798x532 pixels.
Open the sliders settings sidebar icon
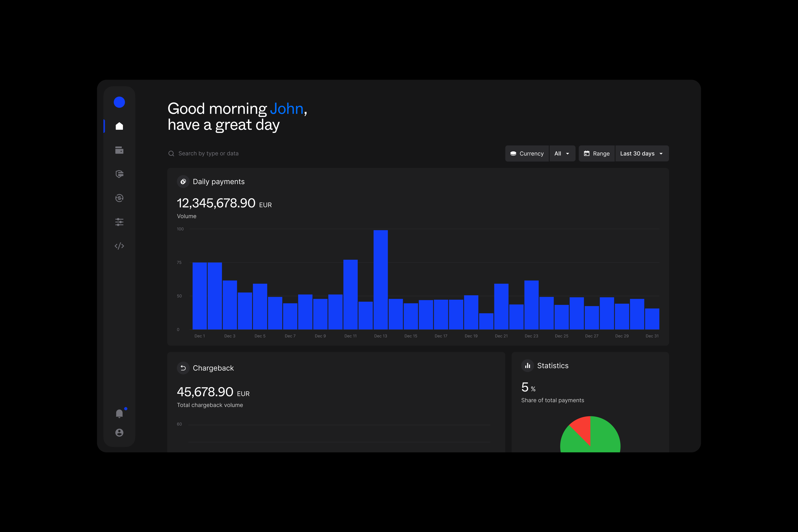119,222
